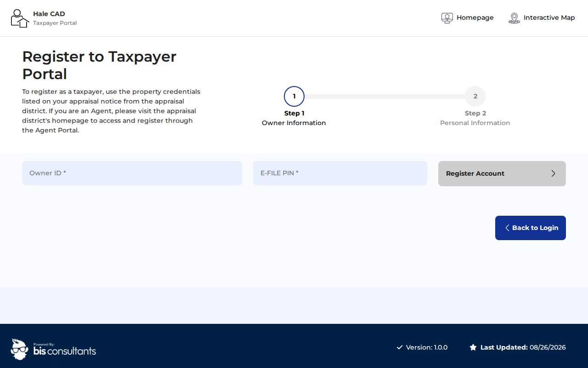Focus the E-FILE PIN input field

[x=340, y=173]
